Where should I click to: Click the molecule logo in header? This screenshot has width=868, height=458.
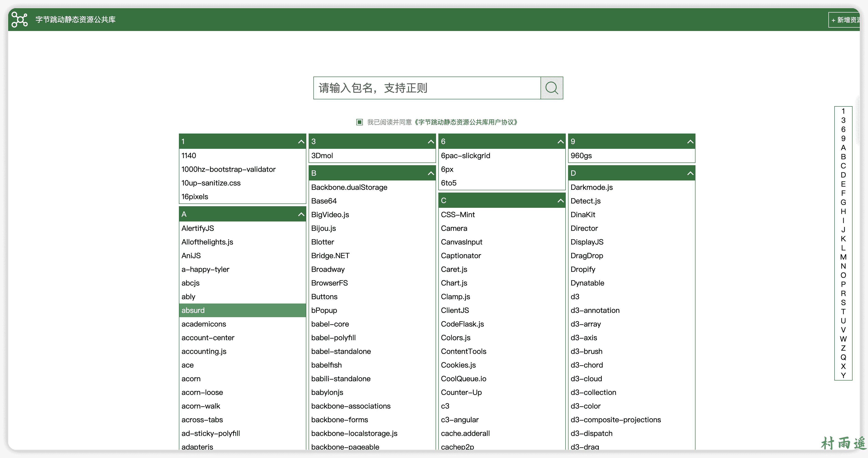coord(20,20)
